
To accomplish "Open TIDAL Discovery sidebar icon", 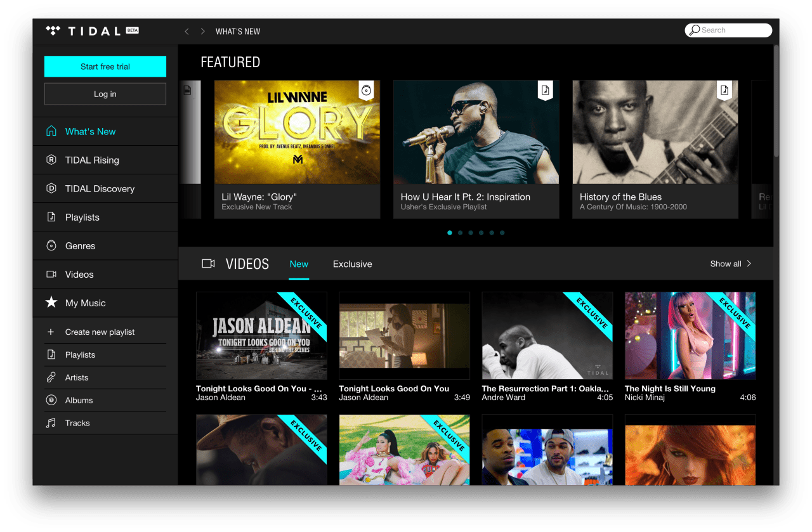I will pos(51,188).
